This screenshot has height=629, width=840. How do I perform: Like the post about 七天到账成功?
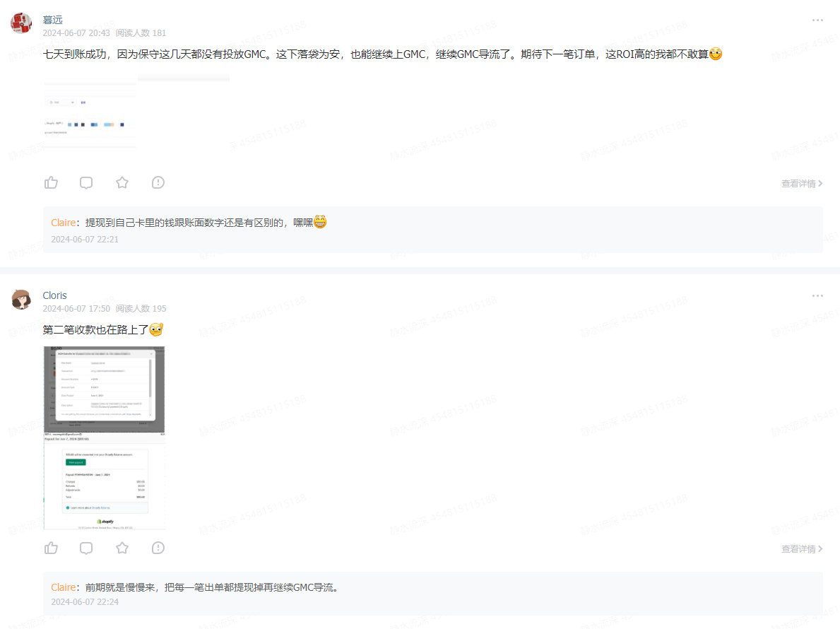point(51,183)
